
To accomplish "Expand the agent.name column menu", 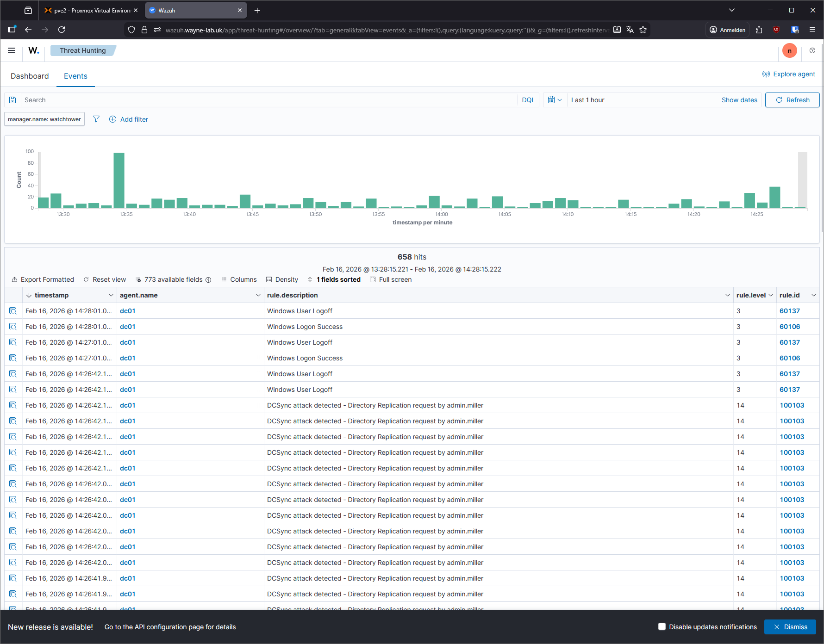I will 258,295.
